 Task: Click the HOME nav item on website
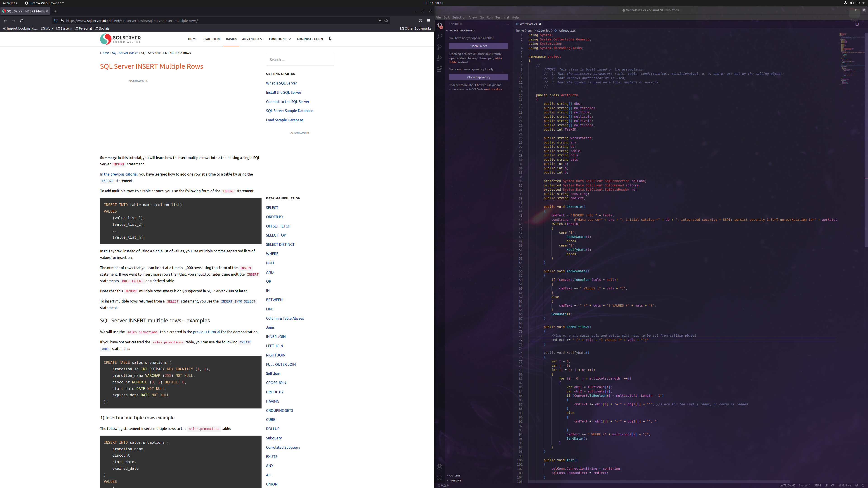192,39
